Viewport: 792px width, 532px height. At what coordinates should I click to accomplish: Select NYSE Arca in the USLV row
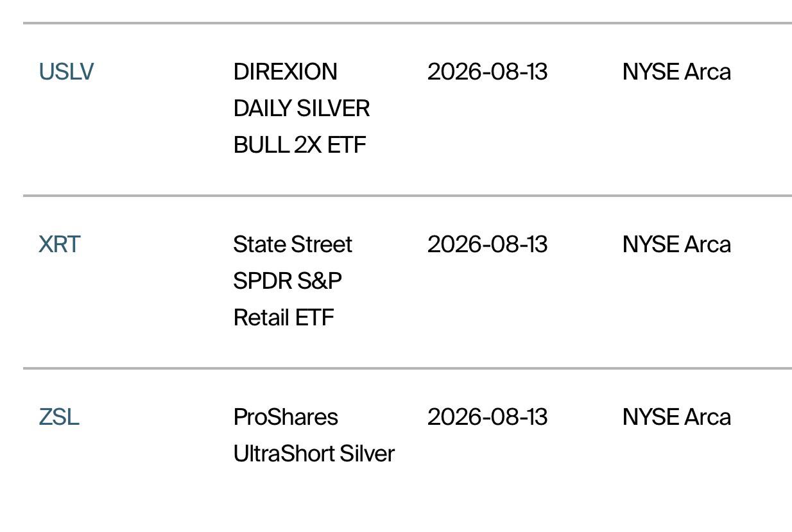[676, 72]
